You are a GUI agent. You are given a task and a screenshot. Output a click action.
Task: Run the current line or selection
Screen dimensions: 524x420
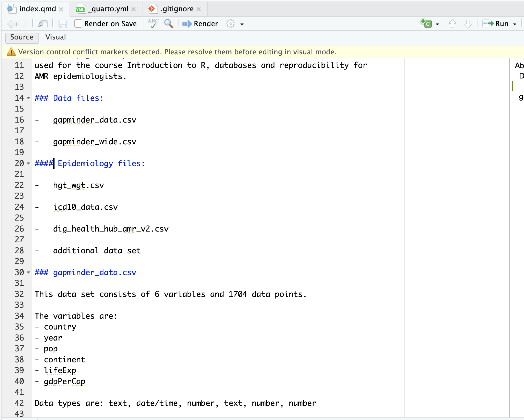[496, 24]
